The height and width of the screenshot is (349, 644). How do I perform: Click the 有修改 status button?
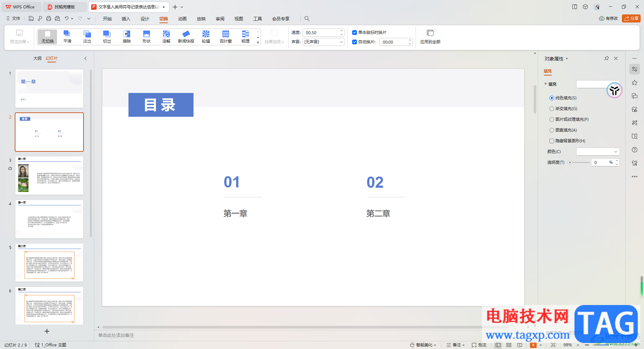[608, 18]
